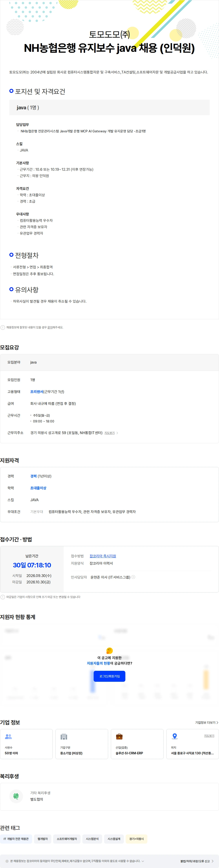The width and height of the screenshot is (219, 868).
Task: Click the building icon in 기업구분 card
Action: coord(64,737)
